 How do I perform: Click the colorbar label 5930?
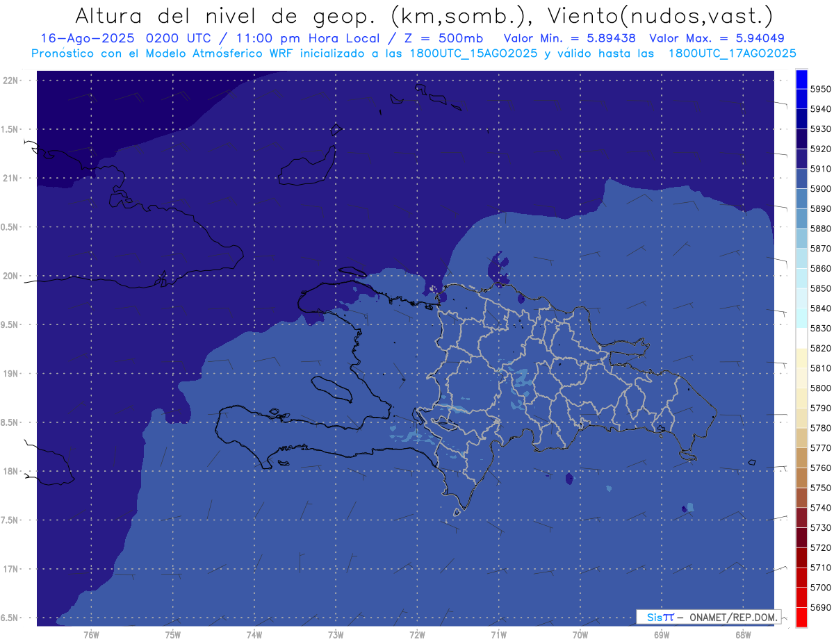(820, 129)
